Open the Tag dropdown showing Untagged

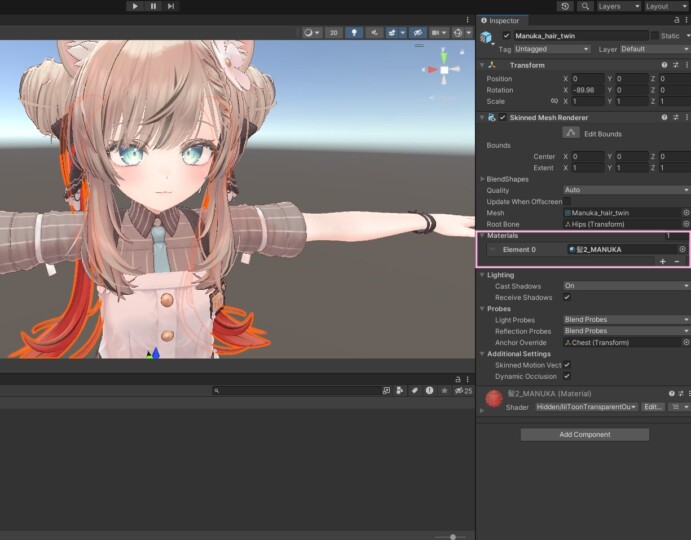(552, 49)
